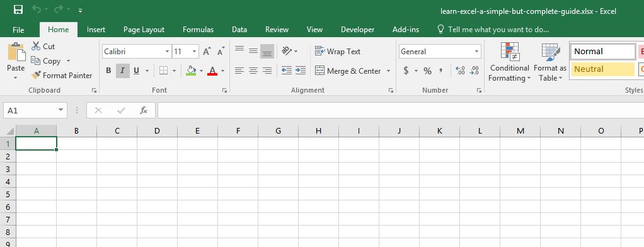Open the Data tab

point(239,30)
